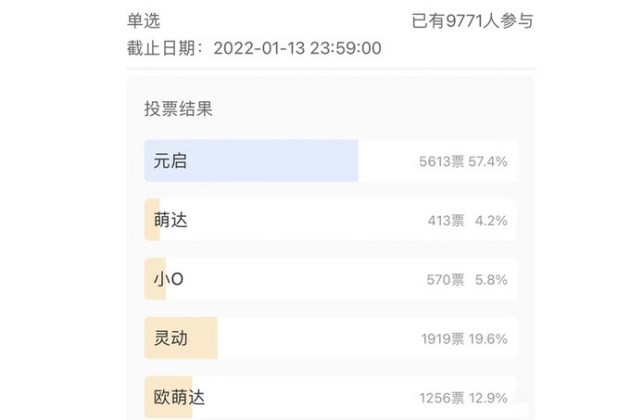Click the 投票结果 heading
Image resolution: width=630 pixels, height=420 pixels.
point(178,109)
